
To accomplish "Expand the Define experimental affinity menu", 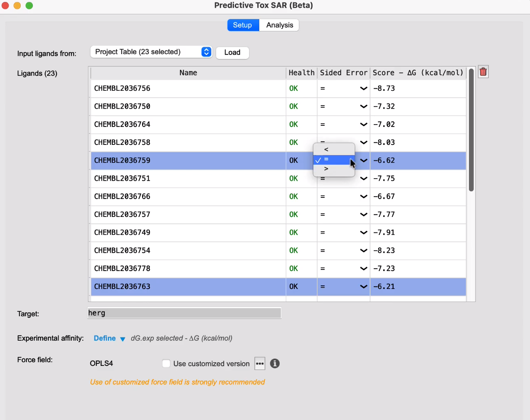I will pos(110,338).
